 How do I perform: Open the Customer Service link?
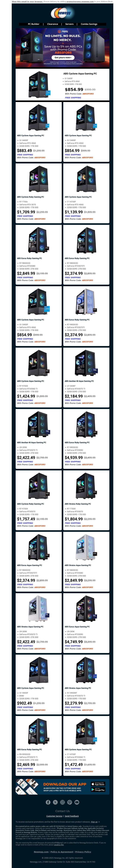54,816
